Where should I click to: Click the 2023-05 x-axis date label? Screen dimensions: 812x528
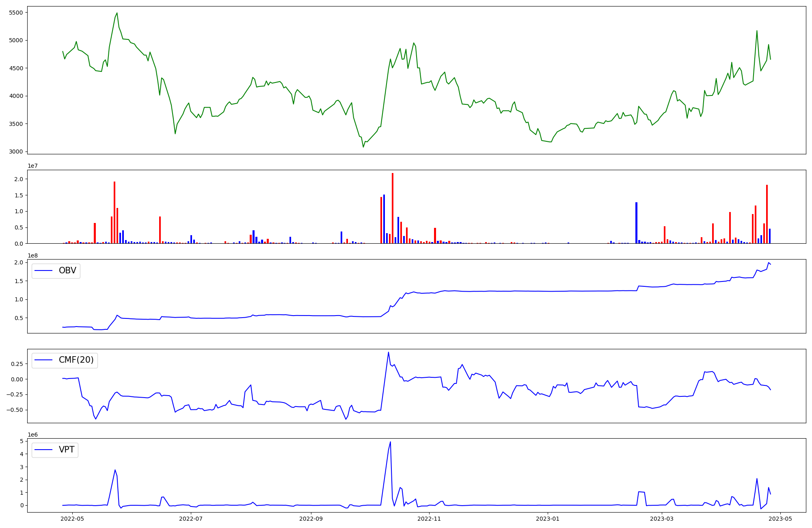coord(780,519)
